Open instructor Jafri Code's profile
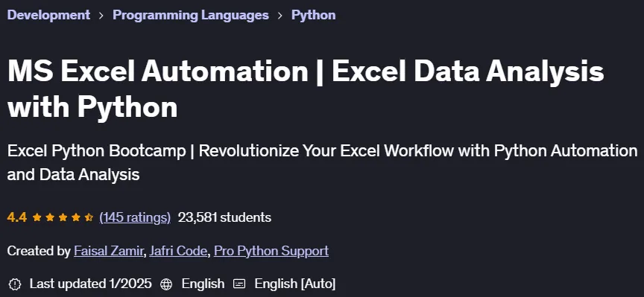Screen dimensions: 644x297 point(178,251)
